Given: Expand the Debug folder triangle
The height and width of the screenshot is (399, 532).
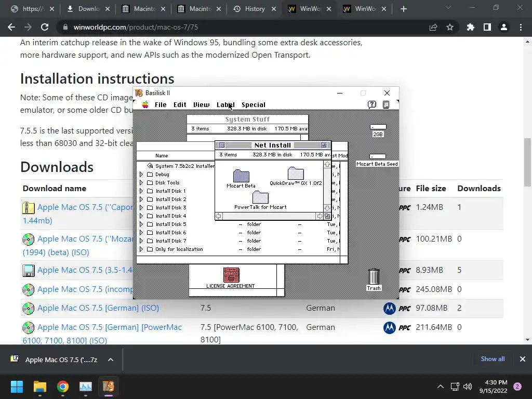Looking at the screenshot, I should tap(141, 175).
